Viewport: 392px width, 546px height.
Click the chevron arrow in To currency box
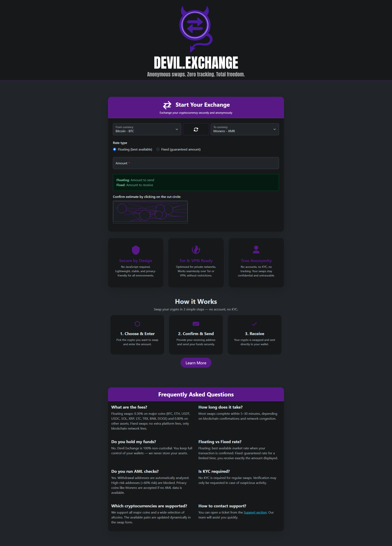coord(275,130)
